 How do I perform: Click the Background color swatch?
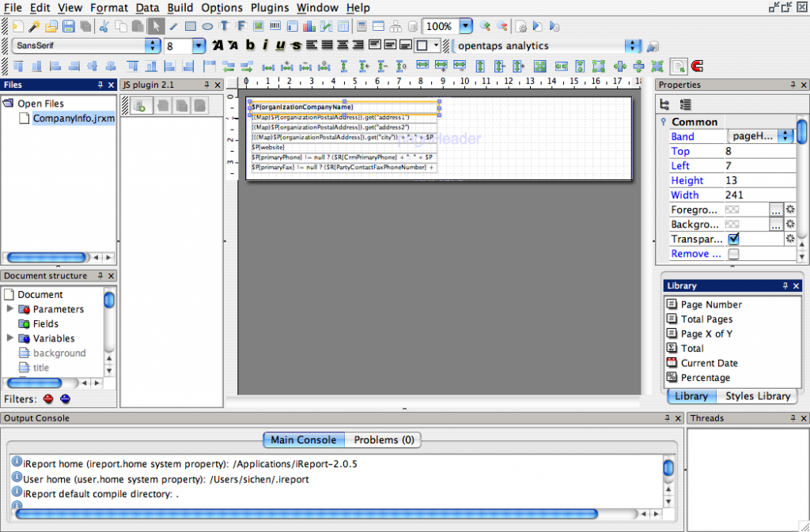coord(731,224)
